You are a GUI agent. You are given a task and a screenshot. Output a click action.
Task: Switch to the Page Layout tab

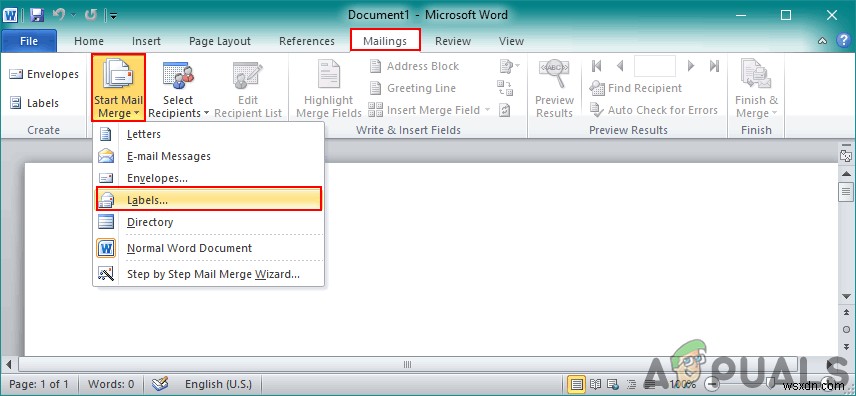coord(219,41)
